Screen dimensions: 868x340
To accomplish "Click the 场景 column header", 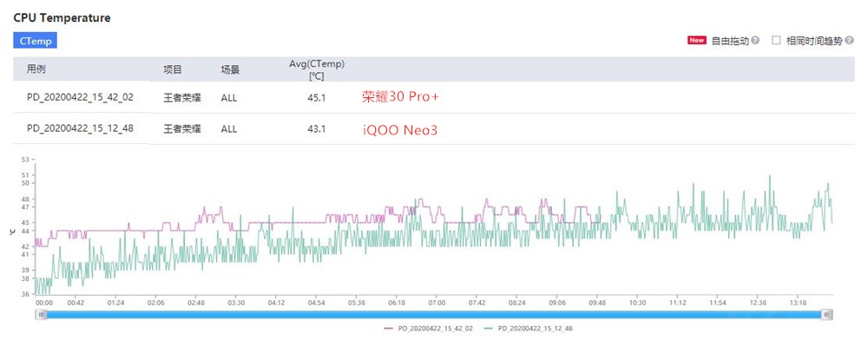I will pos(230,69).
